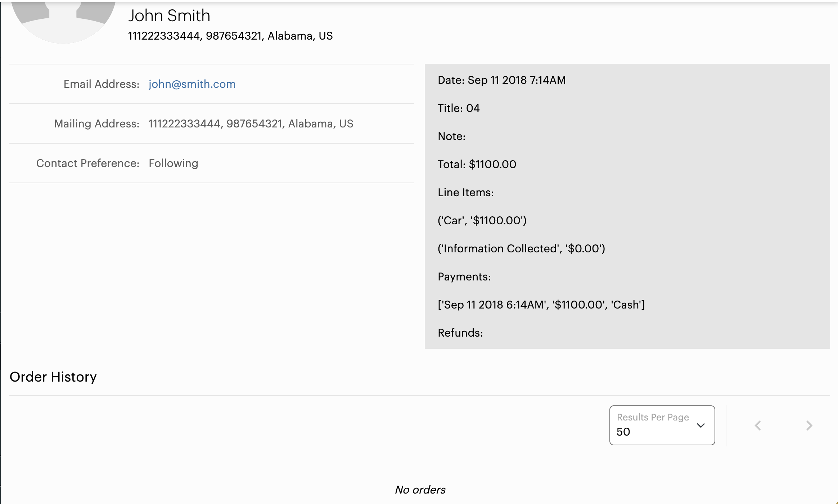This screenshot has height=504, width=838.
Task: Select the John Smith name heading
Action: point(169,15)
